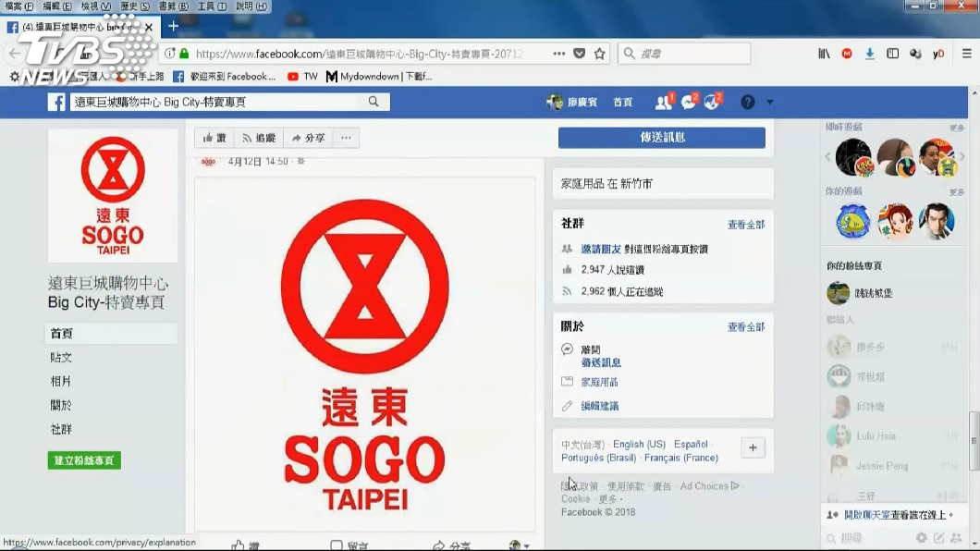Click chat settings gear icon

click(x=921, y=537)
